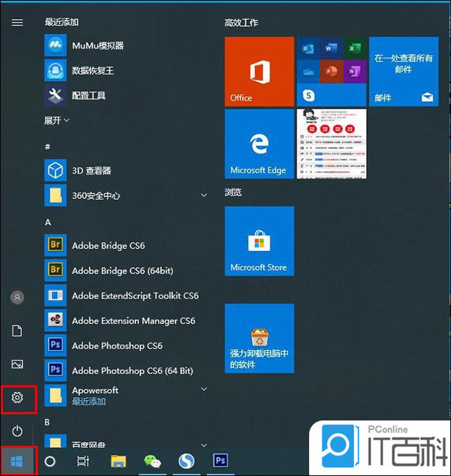Open WeChat from the taskbar
This screenshot has height=476, width=451.
(152, 461)
